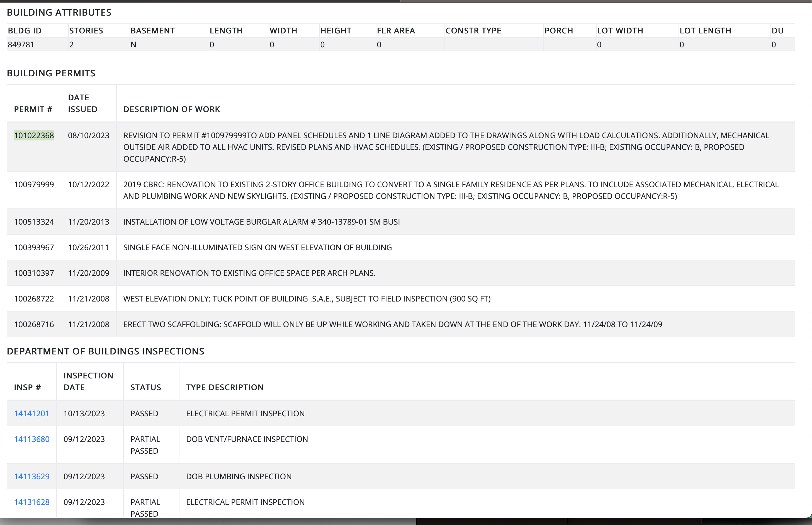
Task: Click highlighted permit number 101022368
Action: pyautogui.click(x=34, y=135)
